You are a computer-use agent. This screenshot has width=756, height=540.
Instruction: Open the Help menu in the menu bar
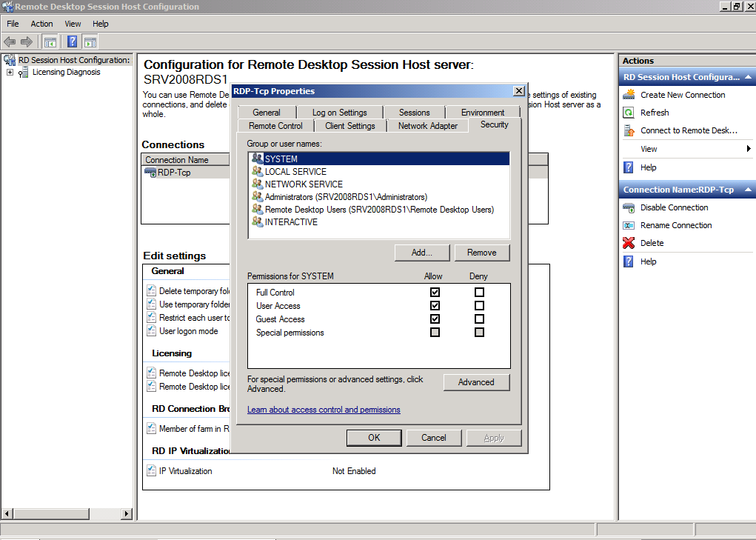click(101, 24)
